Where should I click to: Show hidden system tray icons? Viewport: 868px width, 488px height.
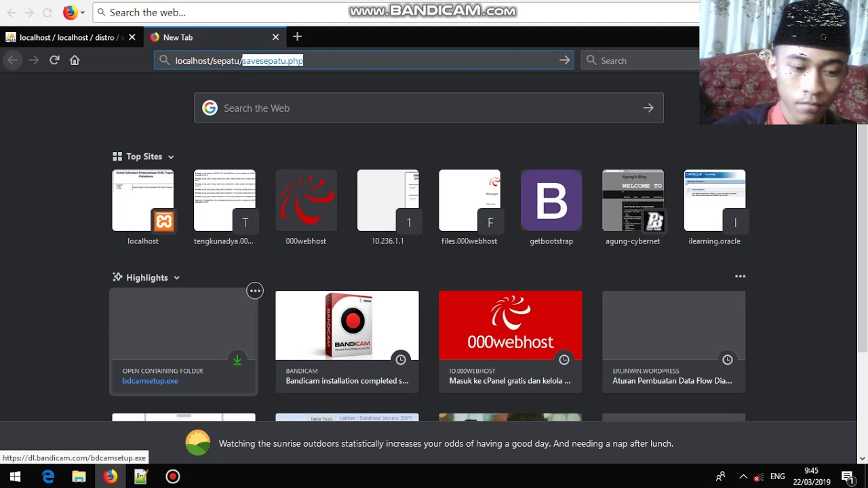tap(743, 476)
